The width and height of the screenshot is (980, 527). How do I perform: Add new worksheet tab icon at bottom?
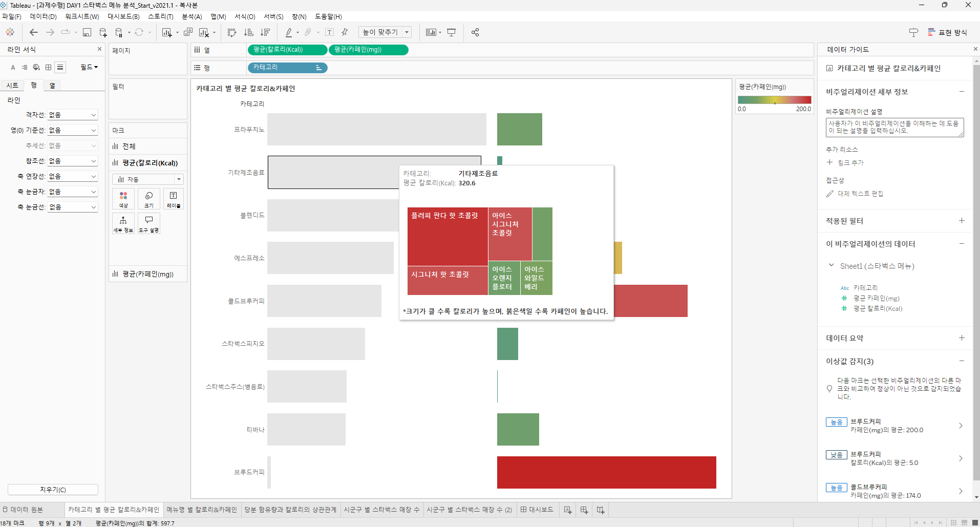567,510
